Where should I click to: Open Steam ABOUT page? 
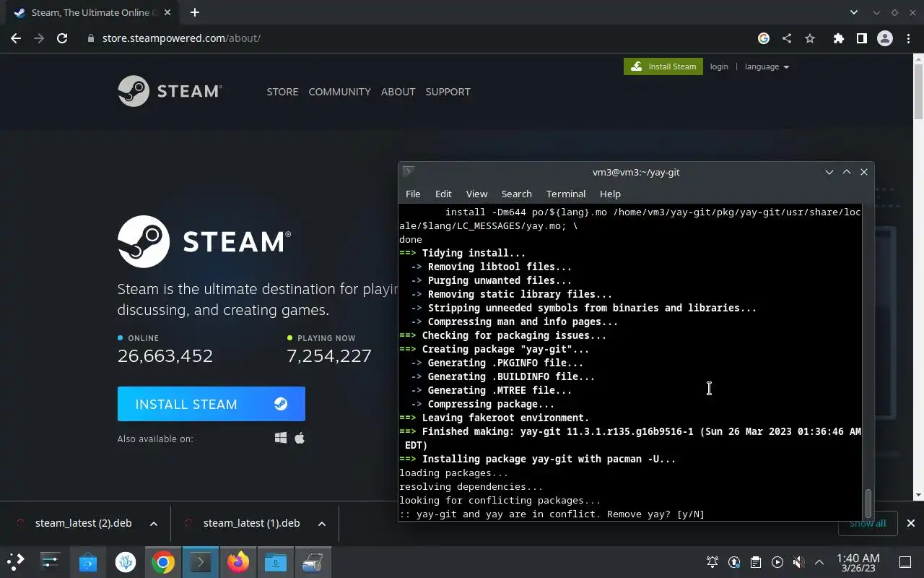click(x=398, y=92)
